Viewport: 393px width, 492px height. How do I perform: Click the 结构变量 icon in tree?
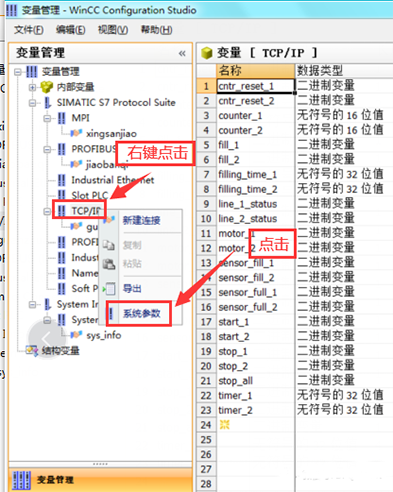click(32, 350)
